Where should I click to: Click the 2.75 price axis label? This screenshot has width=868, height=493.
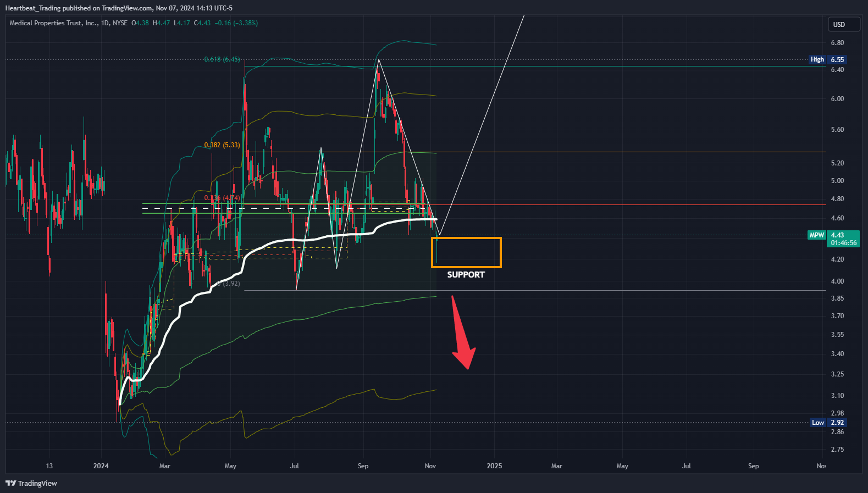[837, 450]
